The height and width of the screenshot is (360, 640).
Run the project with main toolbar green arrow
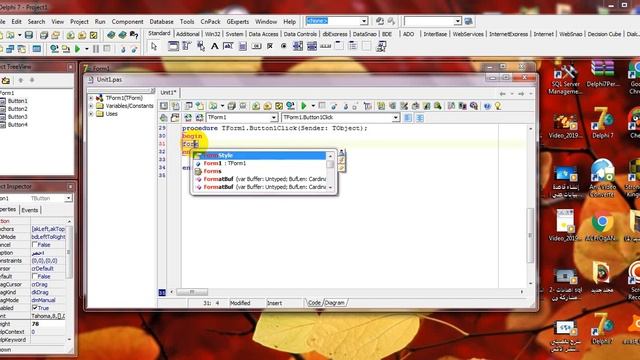[78, 49]
